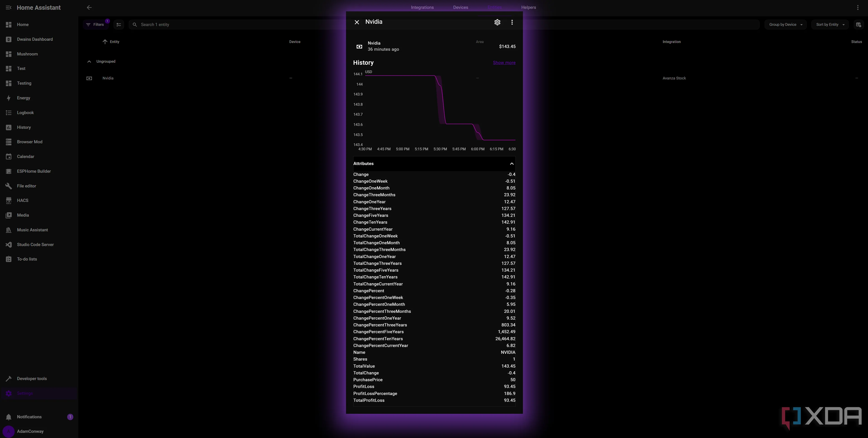This screenshot has width=868, height=438.
Task: Open top-right page overflow menu
Action: (858, 7)
